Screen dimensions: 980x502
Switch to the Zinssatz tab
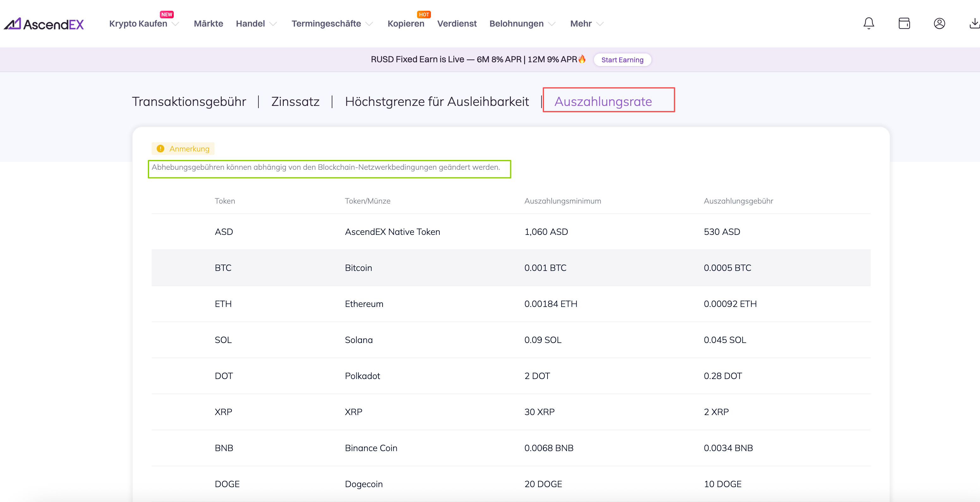point(295,101)
